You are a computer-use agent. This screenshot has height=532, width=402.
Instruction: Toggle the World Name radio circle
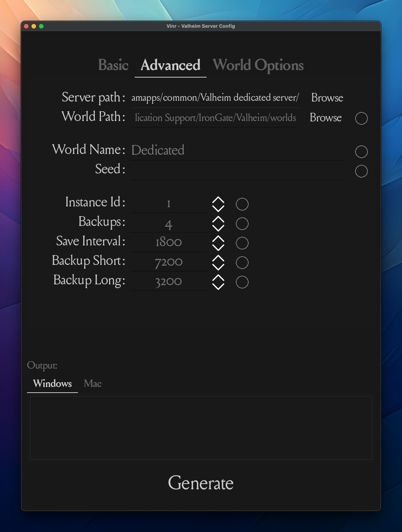tap(361, 152)
